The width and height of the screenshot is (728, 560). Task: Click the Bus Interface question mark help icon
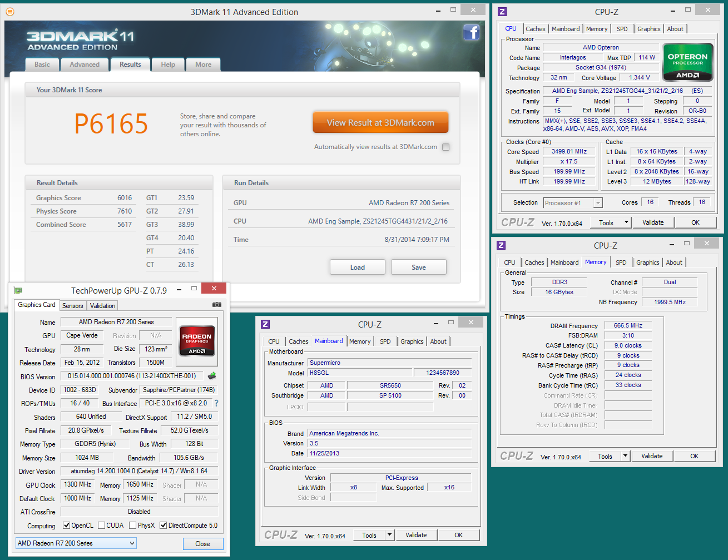click(216, 403)
